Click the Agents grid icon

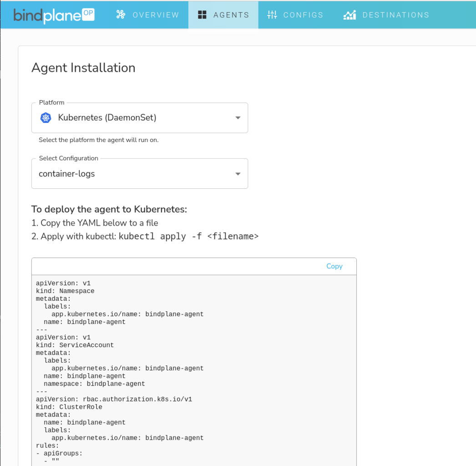click(202, 15)
